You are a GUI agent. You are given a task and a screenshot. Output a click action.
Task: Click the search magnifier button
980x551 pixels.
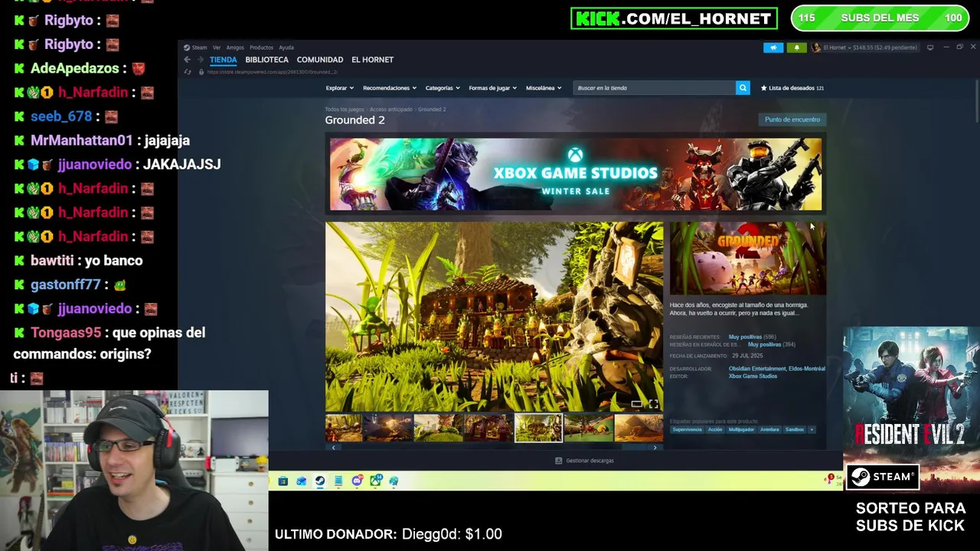point(743,88)
